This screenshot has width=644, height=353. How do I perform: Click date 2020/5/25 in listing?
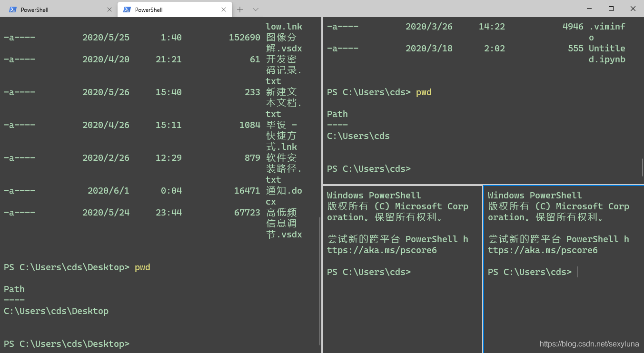tap(106, 38)
